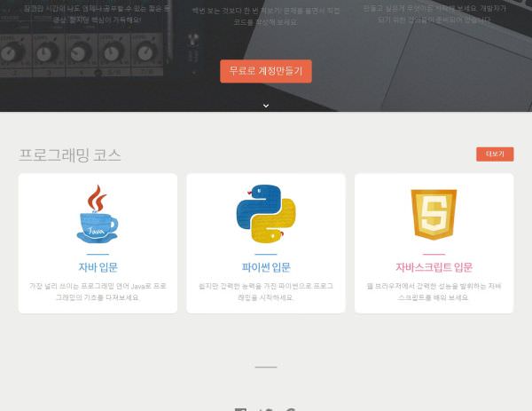The width and height of the screenshot is (532, 411).
Task: Click the pink line under JavaScript logo
Action: tap(434, 254)
